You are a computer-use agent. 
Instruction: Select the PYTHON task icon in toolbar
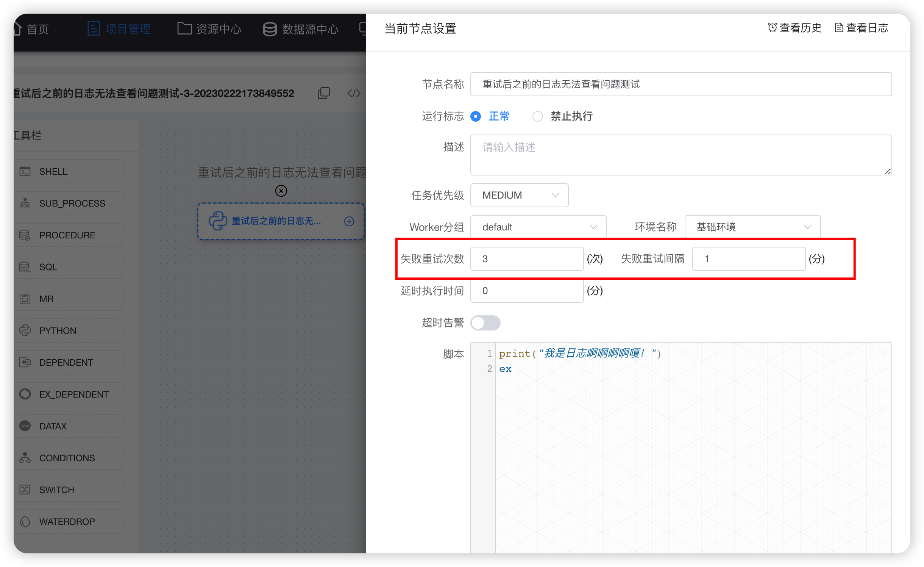click(25, 330)
